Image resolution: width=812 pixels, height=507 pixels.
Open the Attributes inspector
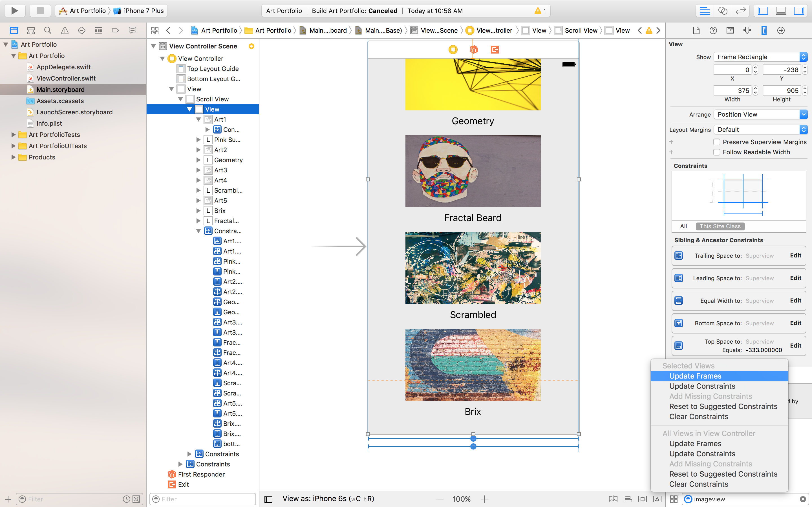pyautogui.click(x=748, y=30)
